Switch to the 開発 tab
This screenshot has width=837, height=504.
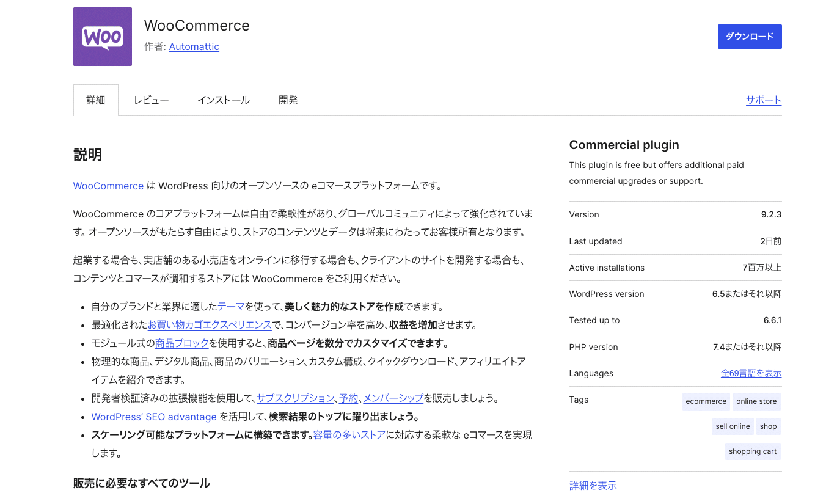pyautogui.click(x=288, y=100)
